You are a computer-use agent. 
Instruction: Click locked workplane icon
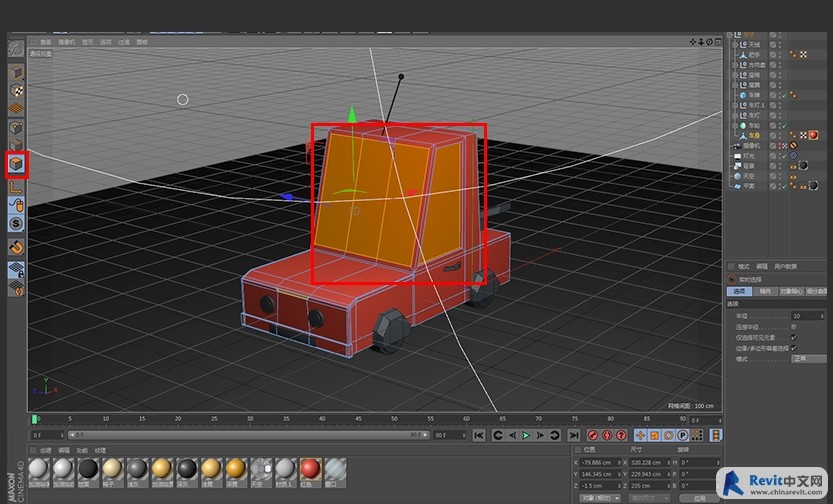tap(16, 270)
